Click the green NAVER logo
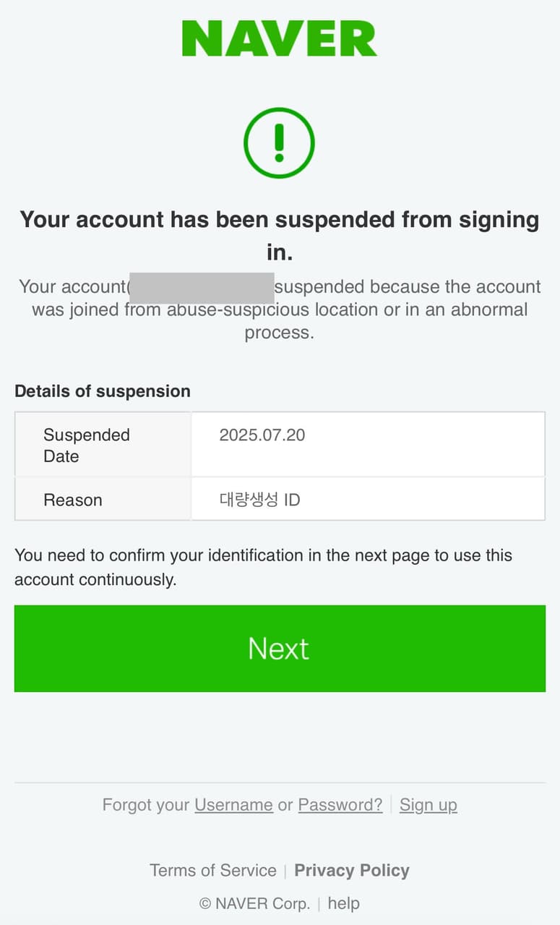The width and height of the screenshot is (560, 925). point(280,38)
